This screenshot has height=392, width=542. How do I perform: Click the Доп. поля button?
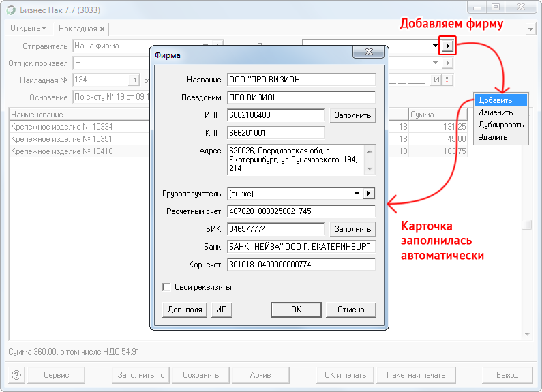pyautogui.click(x=185, y=309)
